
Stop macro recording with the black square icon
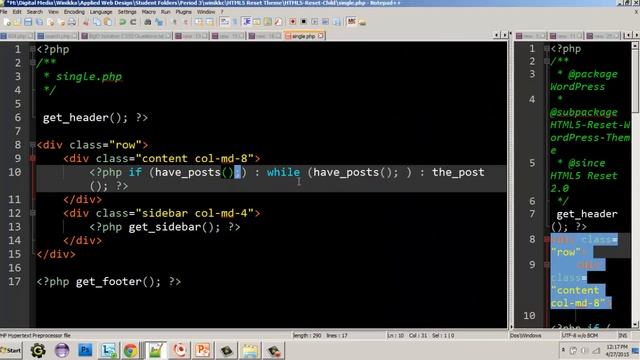click(304, 22)
